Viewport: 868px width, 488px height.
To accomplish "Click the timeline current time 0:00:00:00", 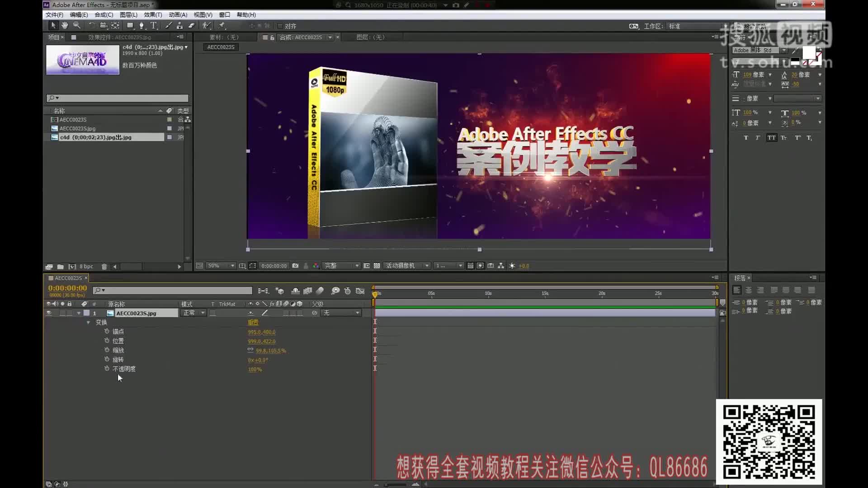I will click(67, 288).
